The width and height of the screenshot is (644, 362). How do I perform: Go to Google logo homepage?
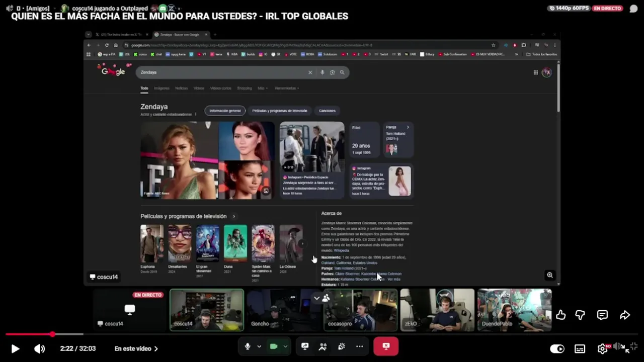point(113,71)
